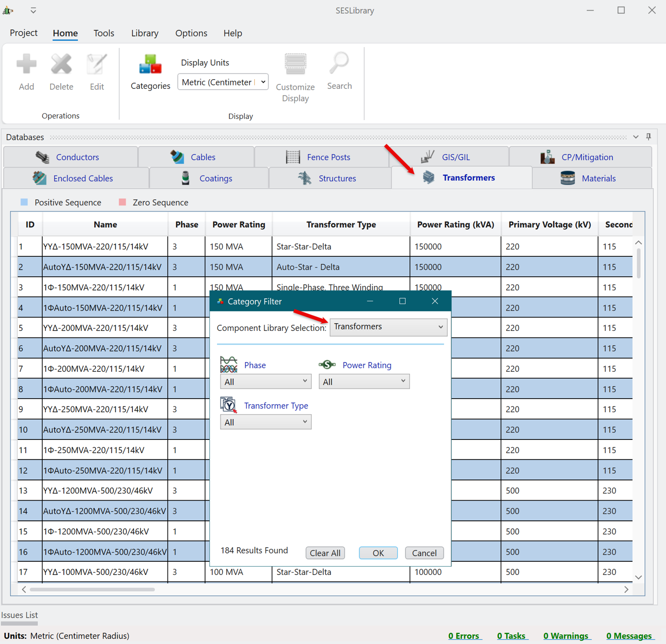Screen dimensions: 666x644
Task: Switch to the Coatings database tab
Action: point(209,178)
